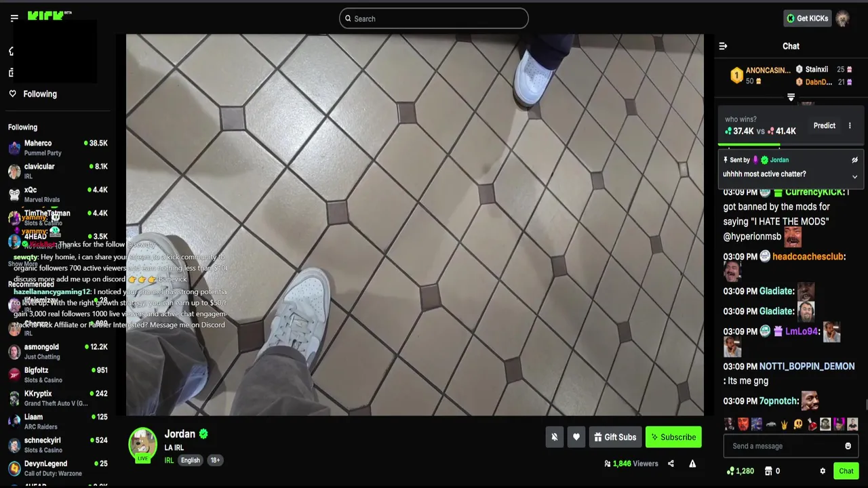
Task: Click NOTTI_BOPPIN_DEMON username in chat
Action: 807,366
